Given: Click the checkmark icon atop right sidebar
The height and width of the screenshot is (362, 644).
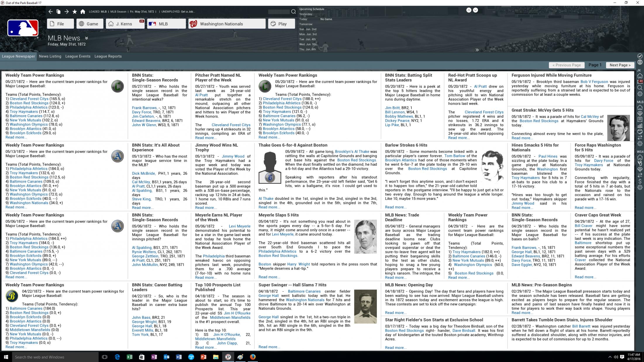Looking at the screenshot, I should click(x=640, y=56).
